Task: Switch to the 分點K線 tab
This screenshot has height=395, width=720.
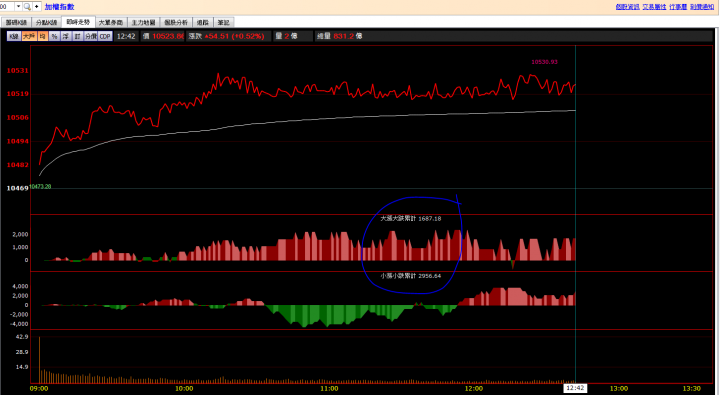Action: [x=46, y=22]
